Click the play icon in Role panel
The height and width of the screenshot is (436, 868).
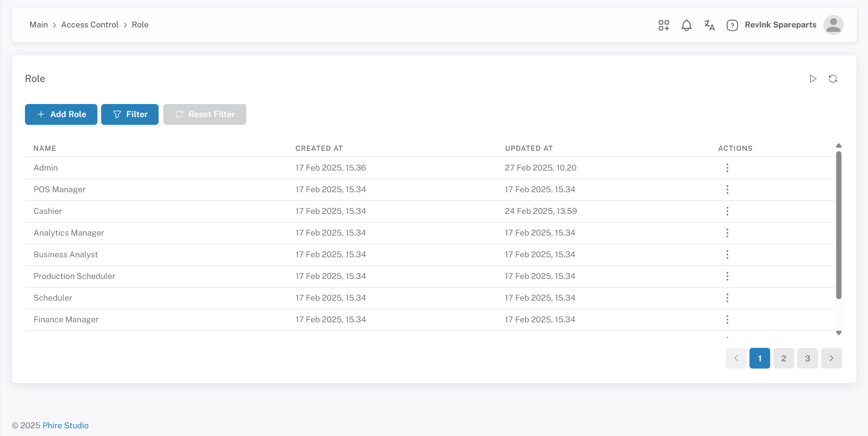click(x=813, y=79)
